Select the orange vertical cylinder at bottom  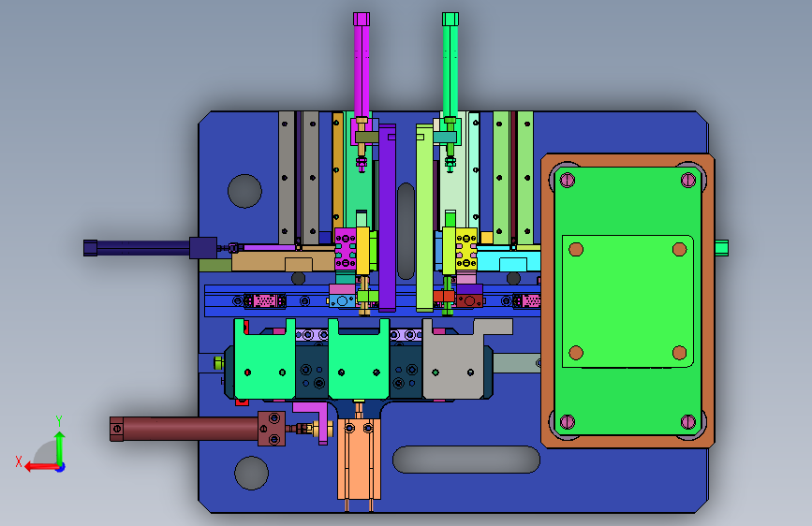tap(359, 460)
